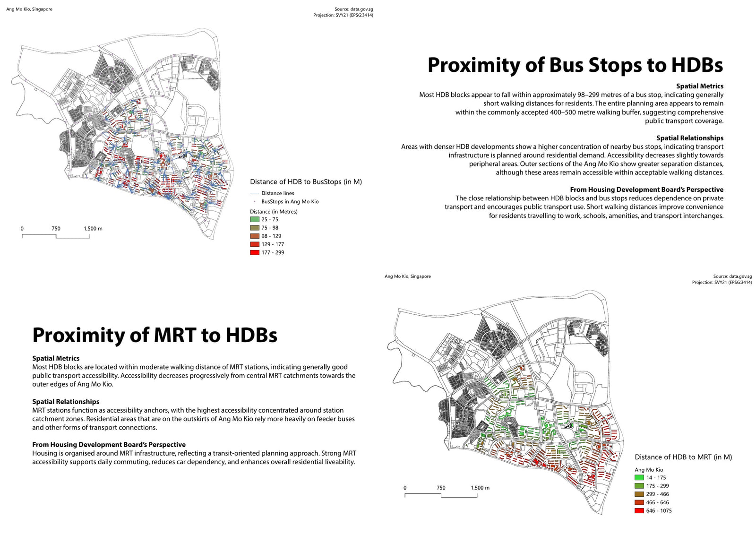This screenshot has width=756, height=535.
Task: Click the MRT map scale bar
Action: point(441,495)
